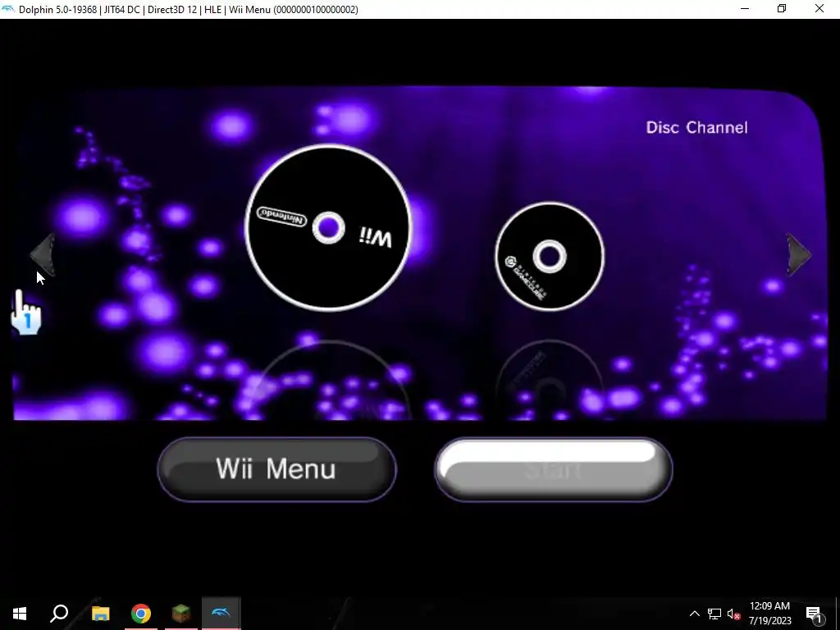Restore down the Dolphin window
The width and height of the screenshot is (840, 630).
pyautogui.click(x=782, y=8)
